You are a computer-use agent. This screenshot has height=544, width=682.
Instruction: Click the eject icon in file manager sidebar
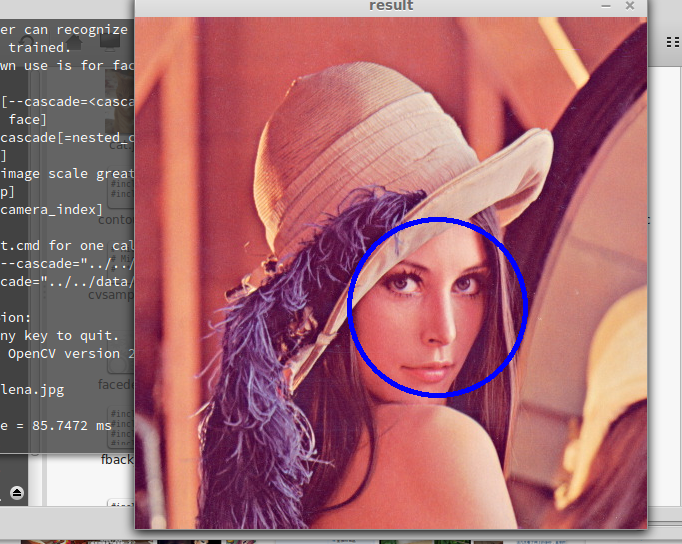tap(17, 492)
